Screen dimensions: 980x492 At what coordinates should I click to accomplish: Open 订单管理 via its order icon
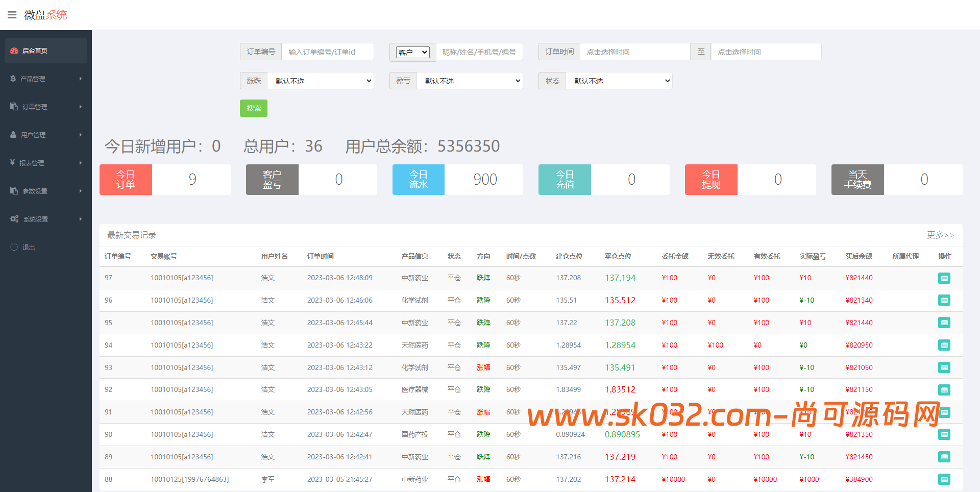click(13, 107)
